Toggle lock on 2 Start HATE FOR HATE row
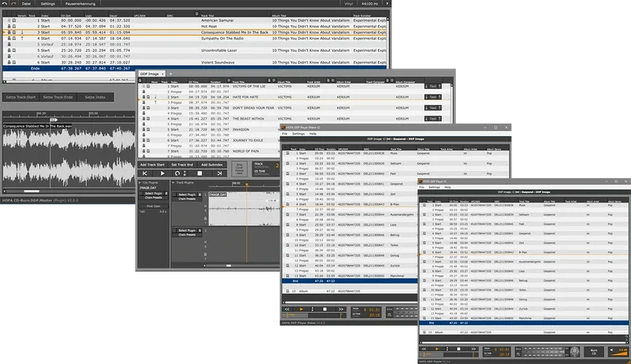Viewport: 631px width, 364px height. click(144, 97)
